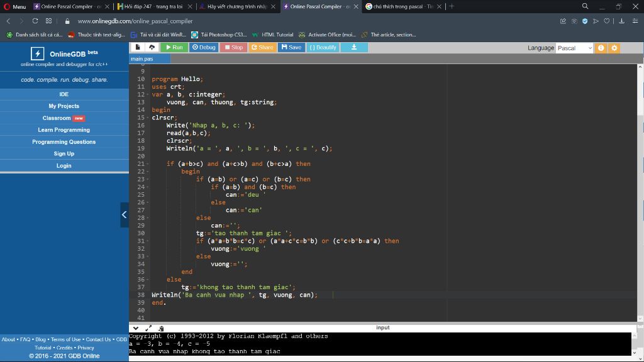Open the speed dial grid icon
644x362 pixels.
(x=49, y=21)
